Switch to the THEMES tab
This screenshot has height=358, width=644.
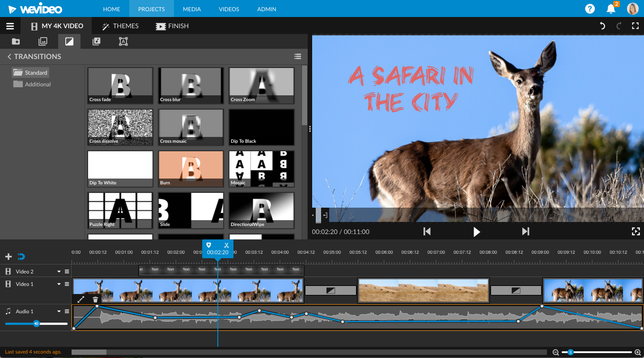pos(120,26)
